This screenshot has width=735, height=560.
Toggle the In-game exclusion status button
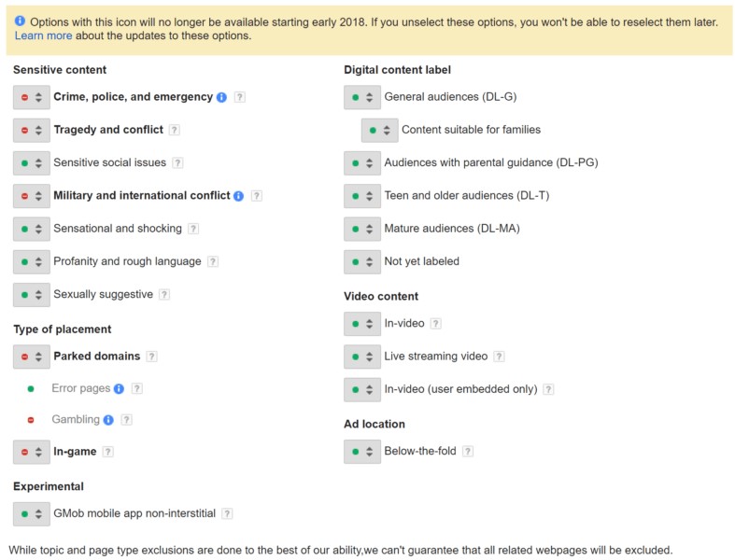[32, 452]
